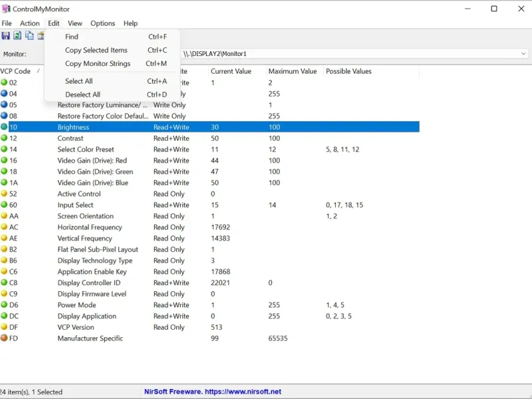Open the Monitor selection dropdown
This screenshot has width=532, height=399.
pos(523,54)
